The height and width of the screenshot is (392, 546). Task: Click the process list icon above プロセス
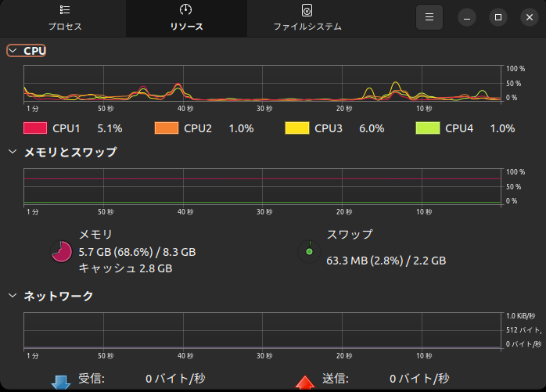(x=65, y=9)
